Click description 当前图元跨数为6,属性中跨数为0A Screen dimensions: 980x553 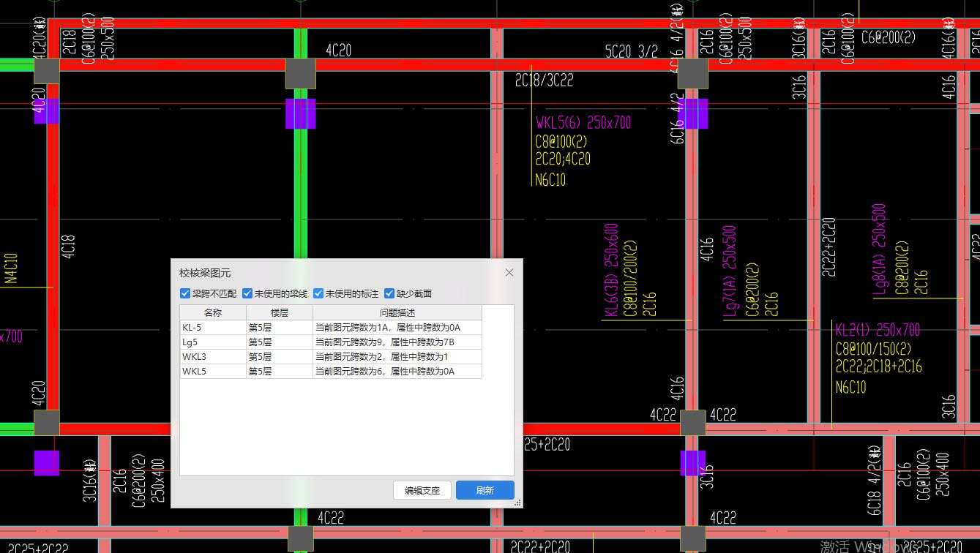[x=397, y=372]
